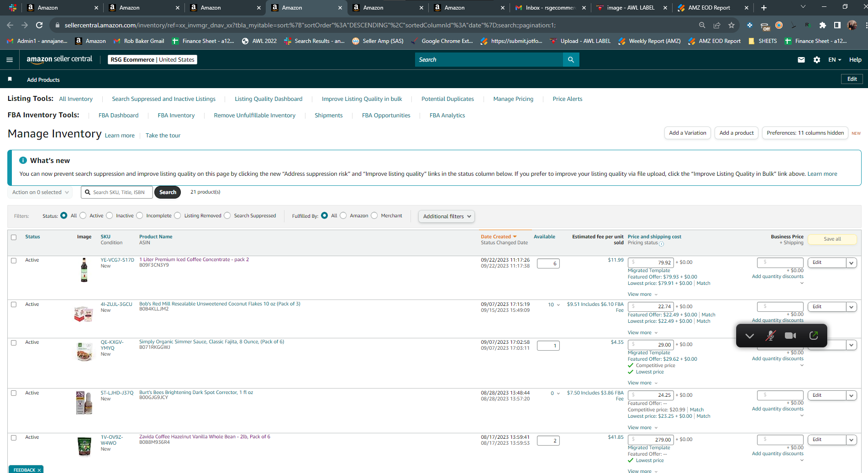Open the Shipments tab

tap(329, 116)
